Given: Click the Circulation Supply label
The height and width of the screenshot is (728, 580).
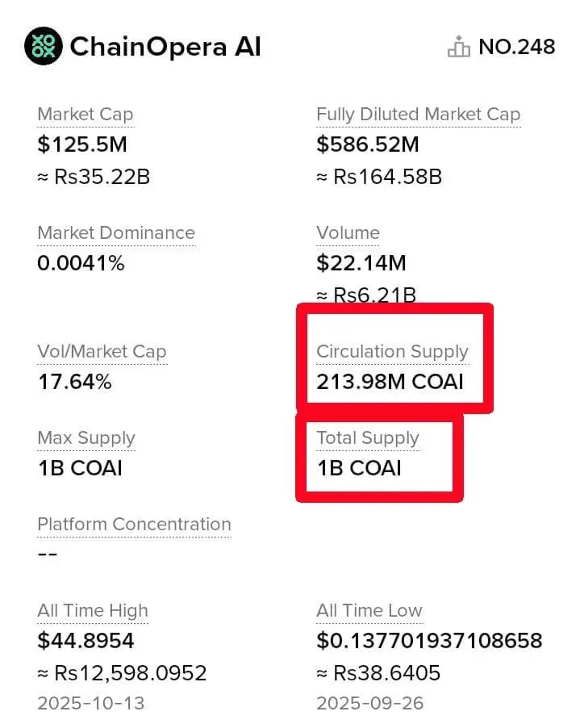Looking at the screenshot, I should 392,352.
